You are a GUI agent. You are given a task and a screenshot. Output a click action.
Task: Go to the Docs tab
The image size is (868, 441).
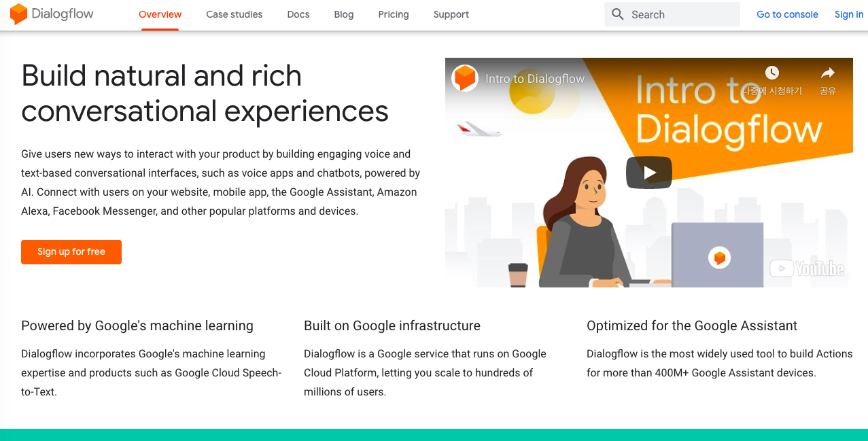click(298, 14)
